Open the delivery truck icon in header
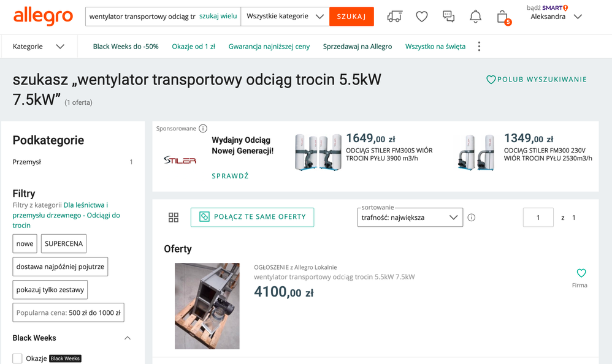612x364 pixels. coord(394,17)
